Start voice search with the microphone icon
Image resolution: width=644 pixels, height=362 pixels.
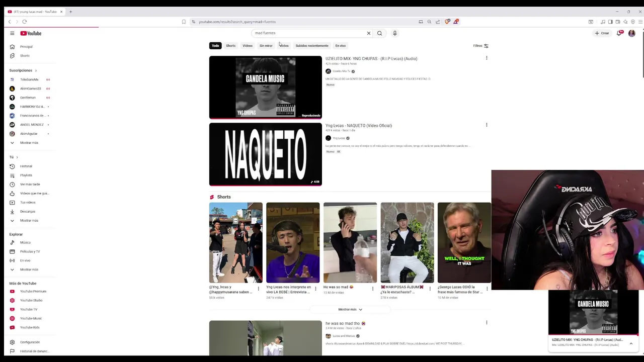395,33
